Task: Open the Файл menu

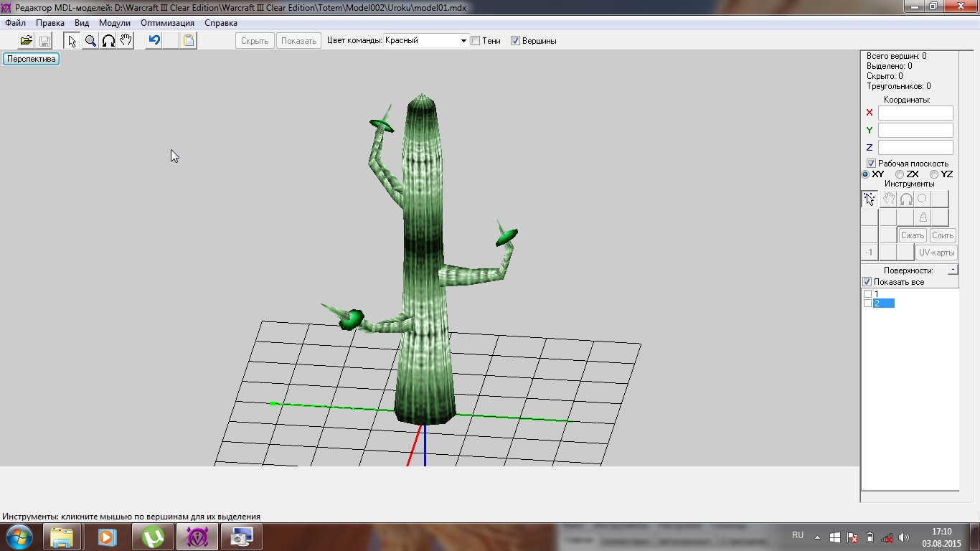Action: (15, 23)
